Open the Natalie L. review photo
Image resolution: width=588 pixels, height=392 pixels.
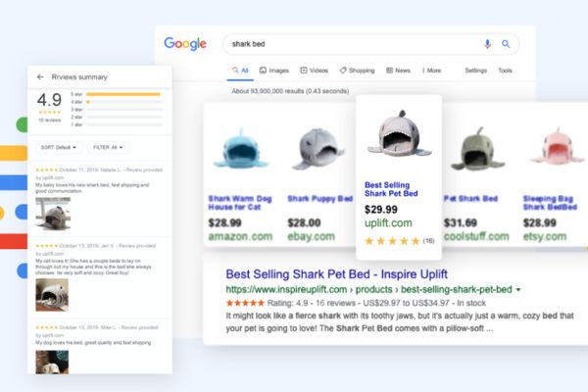coord(53,214)
